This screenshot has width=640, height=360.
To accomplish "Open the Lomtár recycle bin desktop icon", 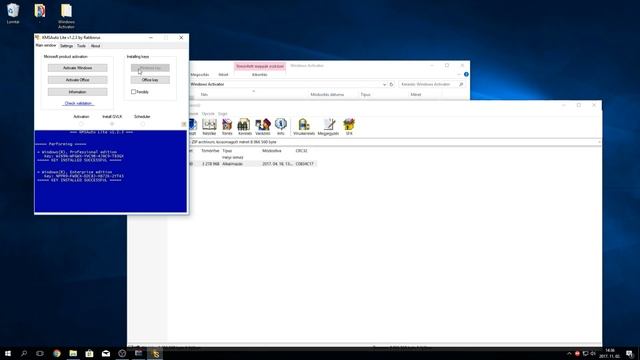I will click(x=13, y=13).
